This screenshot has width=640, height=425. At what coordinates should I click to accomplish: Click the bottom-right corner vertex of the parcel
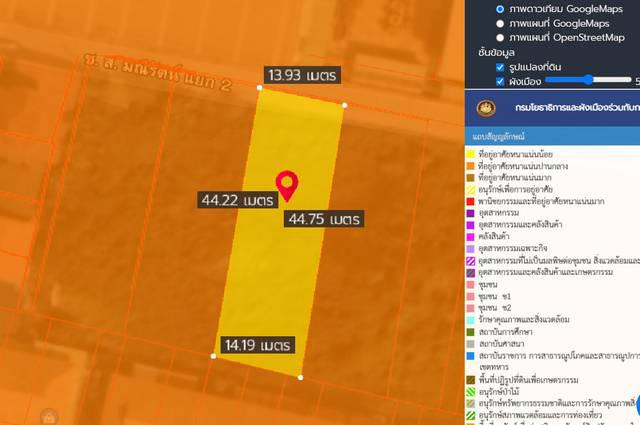pyautogui.click(x=301, y=378)
